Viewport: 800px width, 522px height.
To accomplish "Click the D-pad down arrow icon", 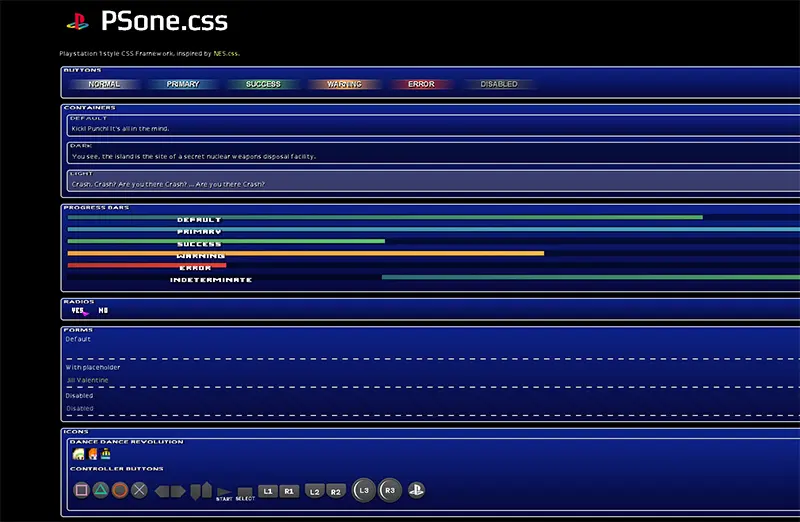I will click(x=195, y=492).
